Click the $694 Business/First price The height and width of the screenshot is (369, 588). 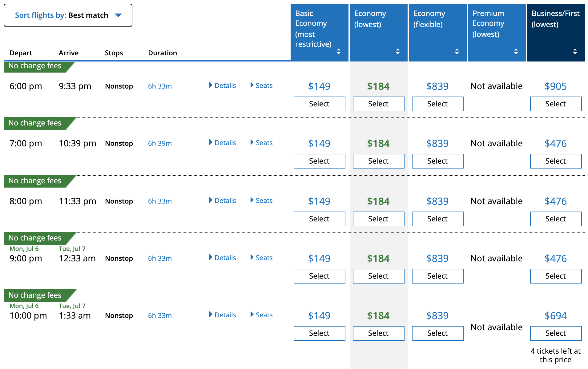pos(556,316)
